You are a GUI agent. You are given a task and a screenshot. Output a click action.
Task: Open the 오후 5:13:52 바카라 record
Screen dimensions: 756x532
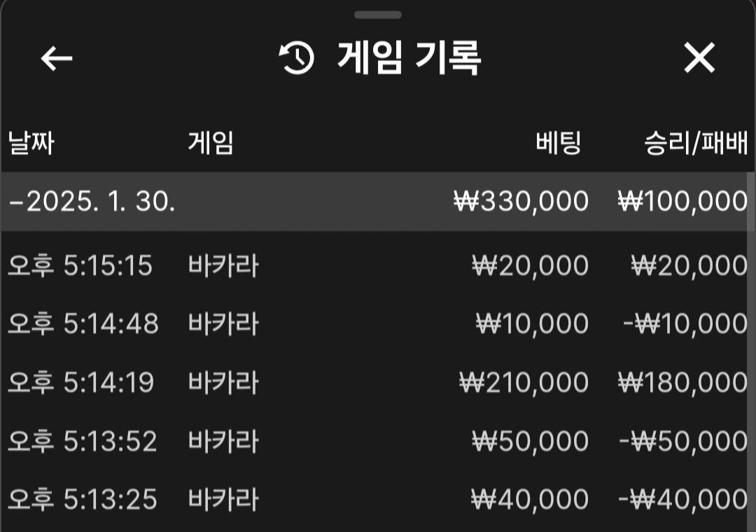click(x=374, y=441)
